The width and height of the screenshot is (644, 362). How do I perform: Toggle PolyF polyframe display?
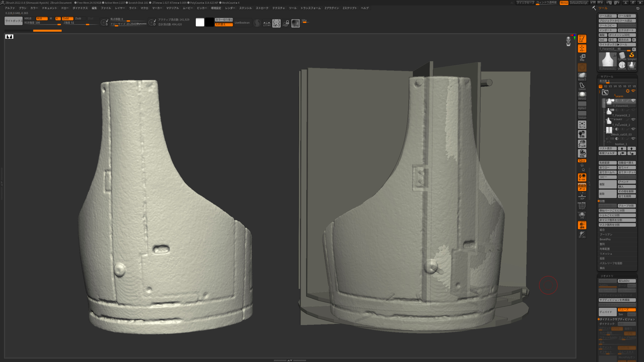pos(582,206)
